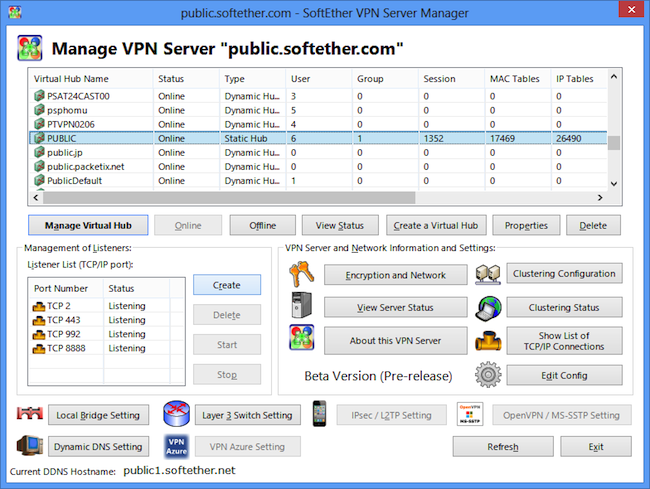The image size is (650, 489).
Task: Click the hub icon next to psphomu
Action: (39, 110)
